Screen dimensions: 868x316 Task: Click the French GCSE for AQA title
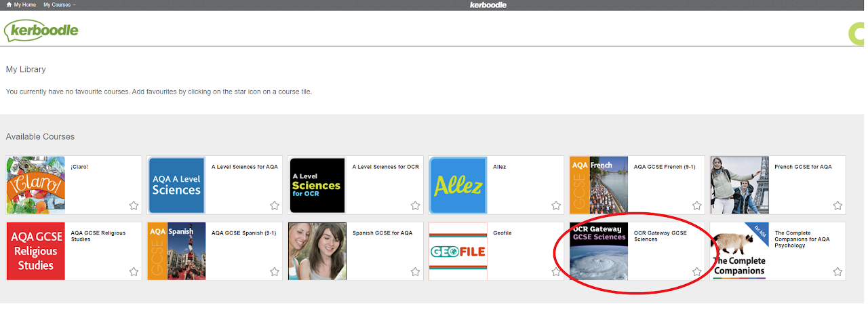point(803,167)
